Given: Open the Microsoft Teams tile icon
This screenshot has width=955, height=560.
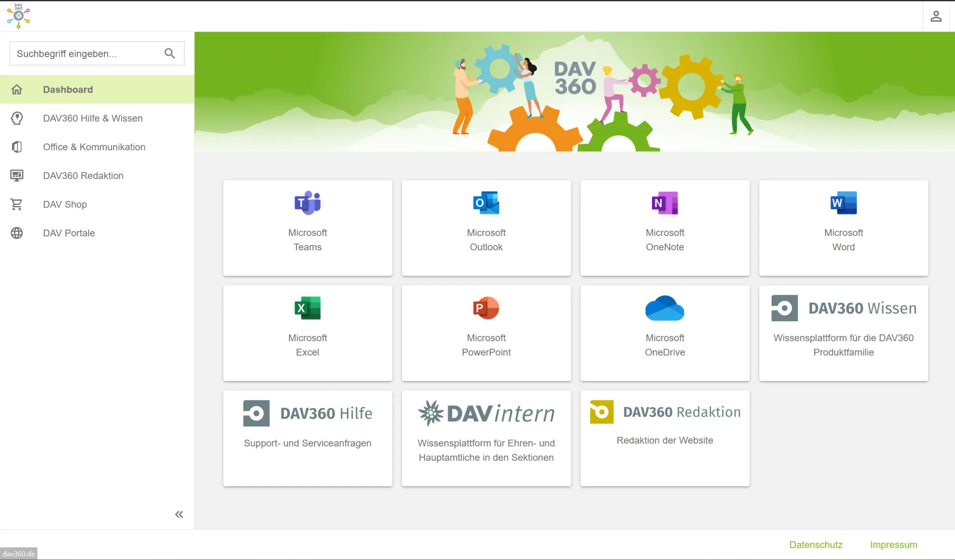Looking at the screenshot, I should [x=307, y=203].
